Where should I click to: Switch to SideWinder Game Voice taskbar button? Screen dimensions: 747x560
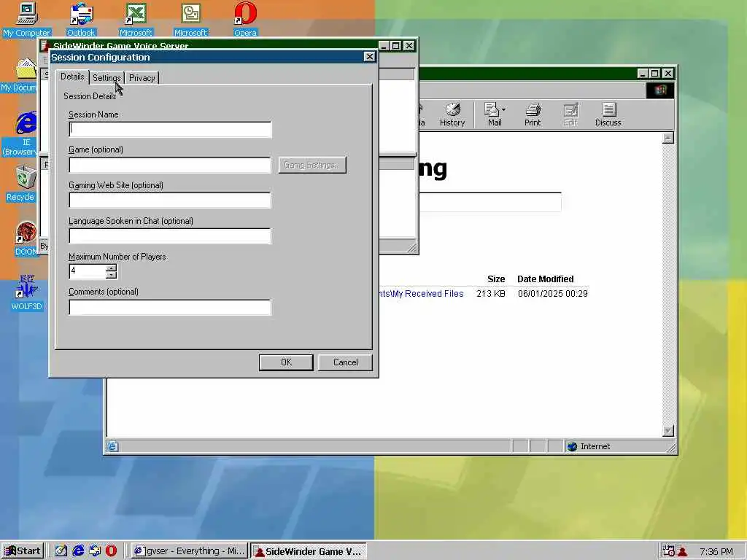pyautogui.click(x=309, y=551)
